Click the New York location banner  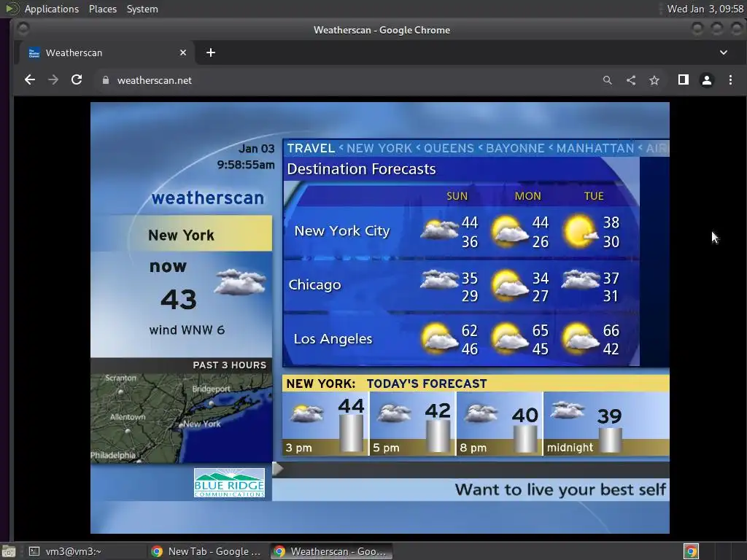click(x=182, y=235)
